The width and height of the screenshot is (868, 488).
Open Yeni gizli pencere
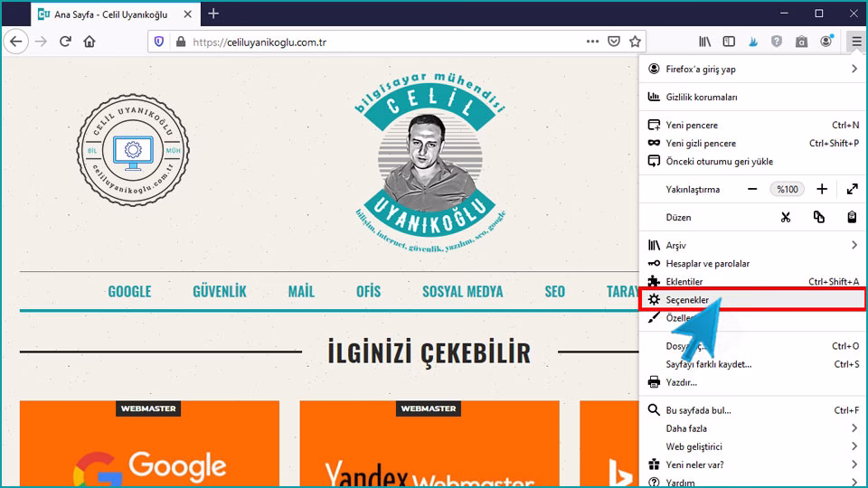(753, 144)
